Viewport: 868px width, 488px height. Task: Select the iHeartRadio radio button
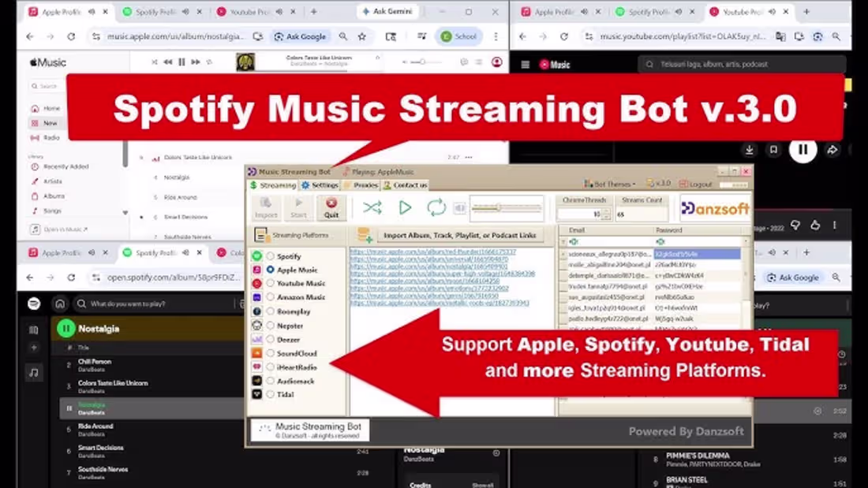pos(270,367)
